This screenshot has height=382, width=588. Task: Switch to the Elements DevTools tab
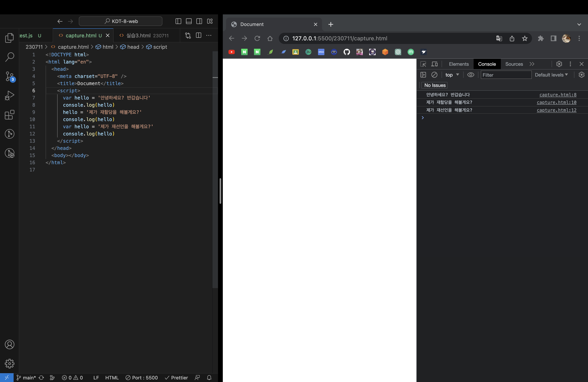coord(459,64)
